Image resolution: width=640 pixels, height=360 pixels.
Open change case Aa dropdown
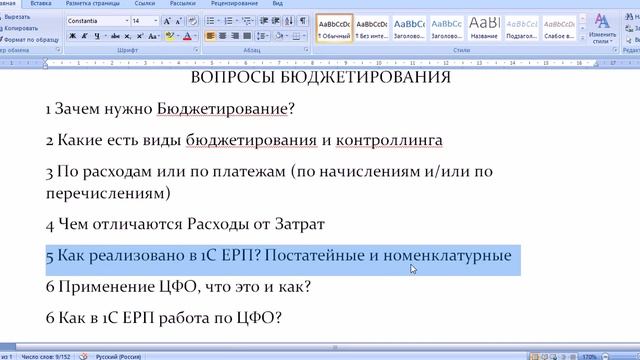tap(153, 36)
